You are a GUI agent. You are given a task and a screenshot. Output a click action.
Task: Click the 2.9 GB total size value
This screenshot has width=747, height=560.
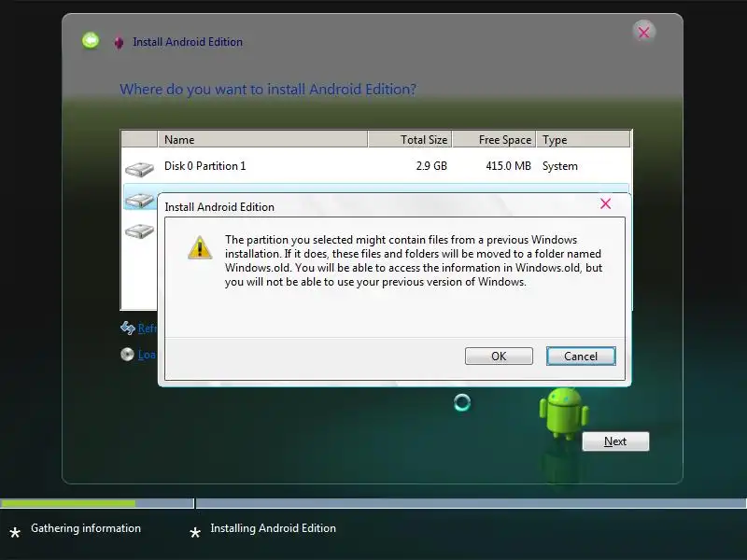point(431,166)
